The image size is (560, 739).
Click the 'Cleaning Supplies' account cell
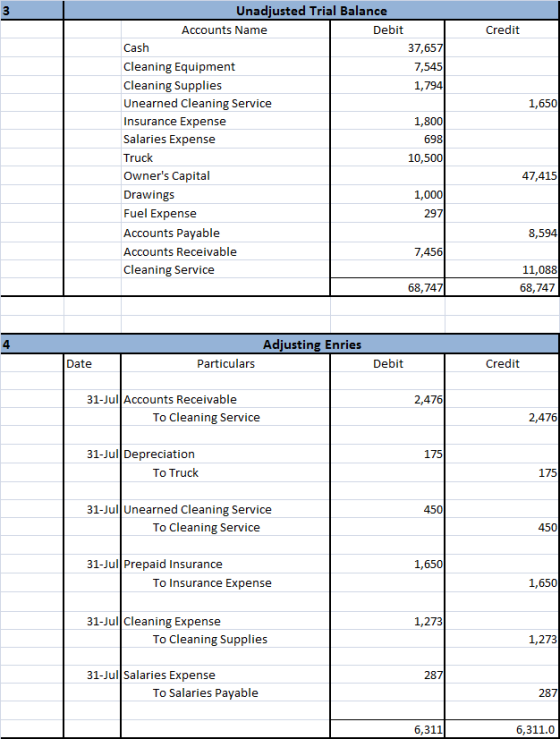225,85
